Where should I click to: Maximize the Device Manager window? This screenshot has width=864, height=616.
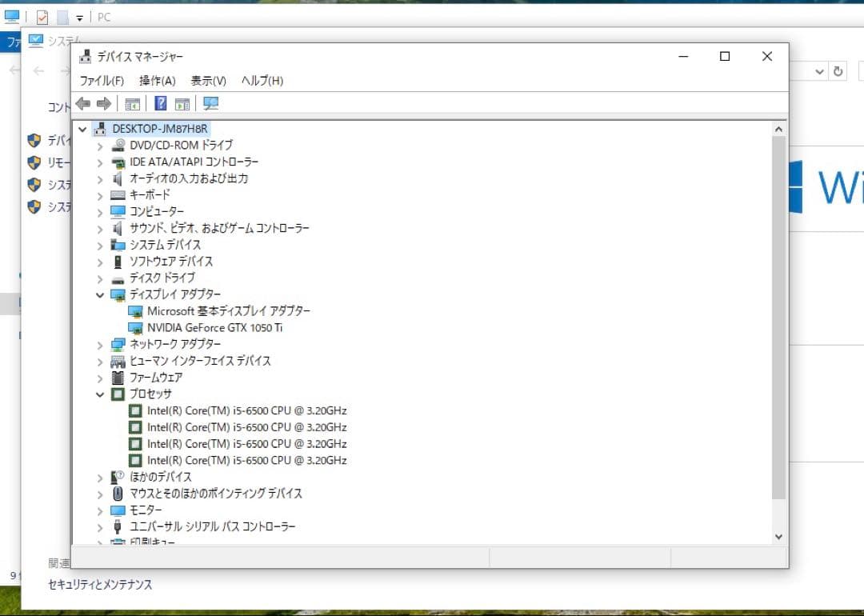click(x=725, y=56)
